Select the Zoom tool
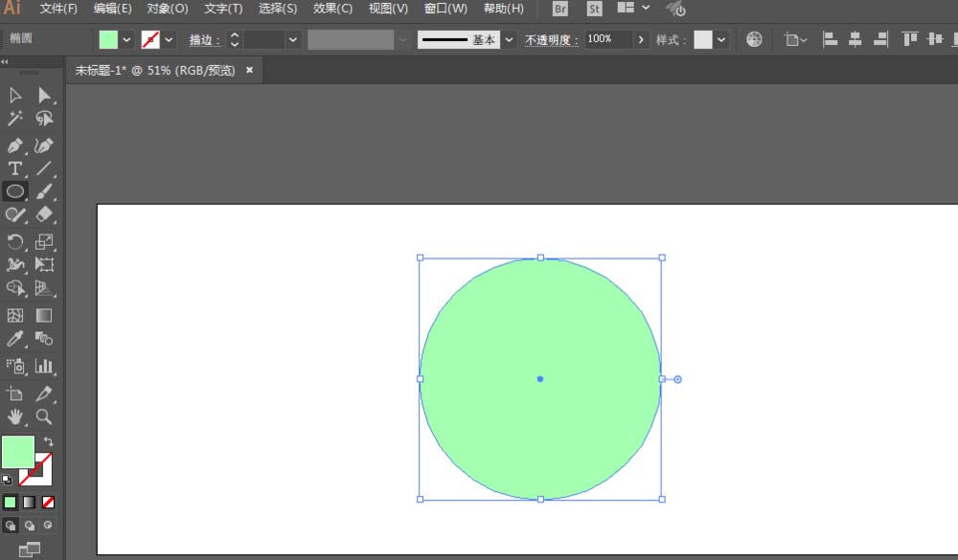This screenshot has width=958, height=560. [x=44, y=417]
